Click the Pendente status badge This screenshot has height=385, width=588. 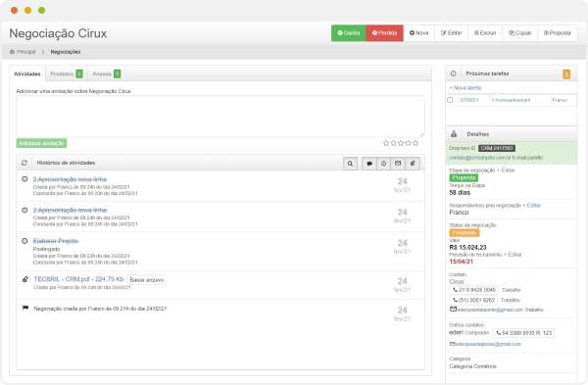tap(465, 233)
